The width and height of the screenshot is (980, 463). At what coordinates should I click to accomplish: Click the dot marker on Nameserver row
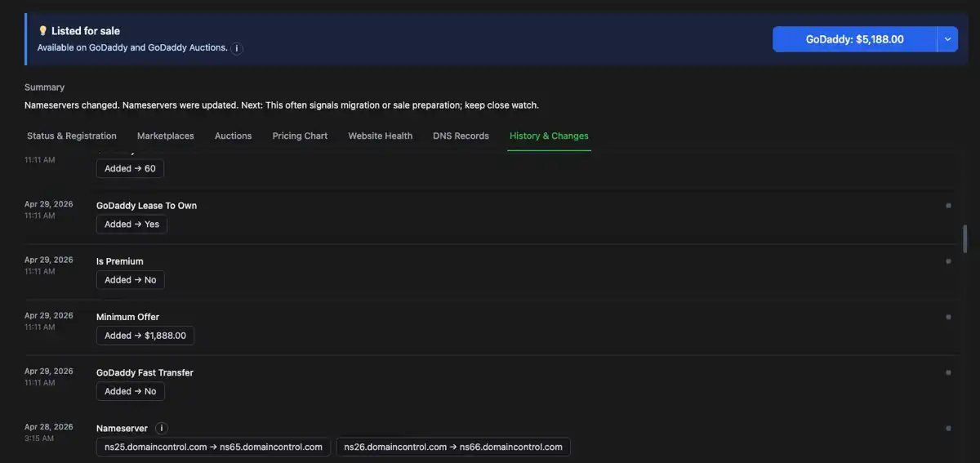click(948, 428)
